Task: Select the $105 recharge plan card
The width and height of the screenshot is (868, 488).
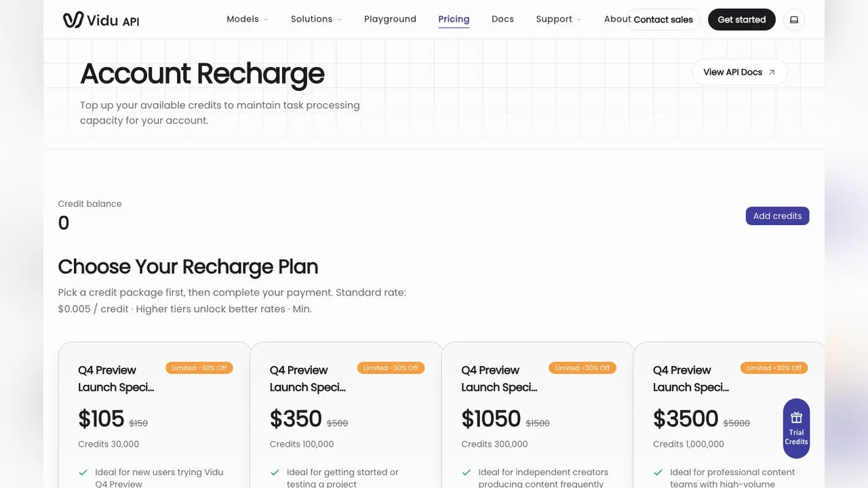Action: pos(155,415)
